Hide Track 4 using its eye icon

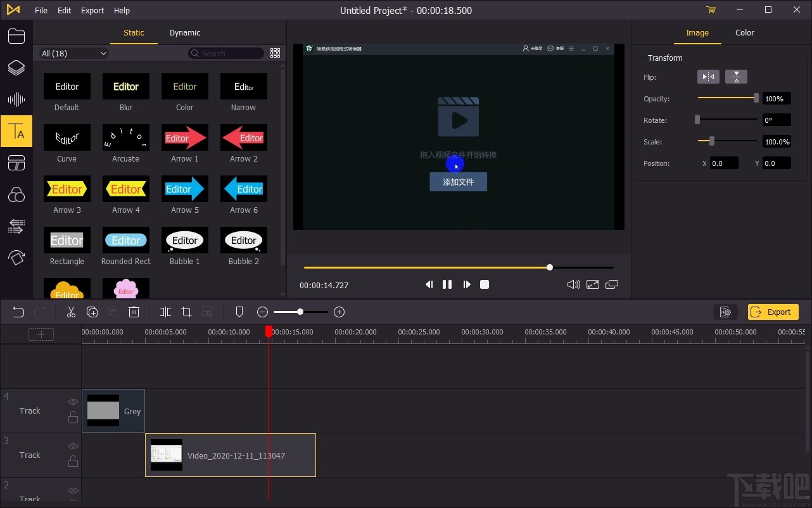[73, 402]
